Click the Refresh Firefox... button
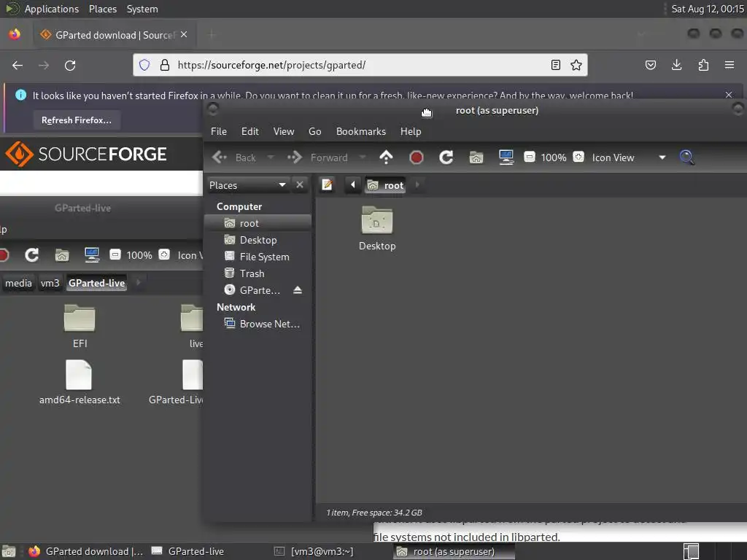This screenshot has height=560, width=747. pos(77,120)
